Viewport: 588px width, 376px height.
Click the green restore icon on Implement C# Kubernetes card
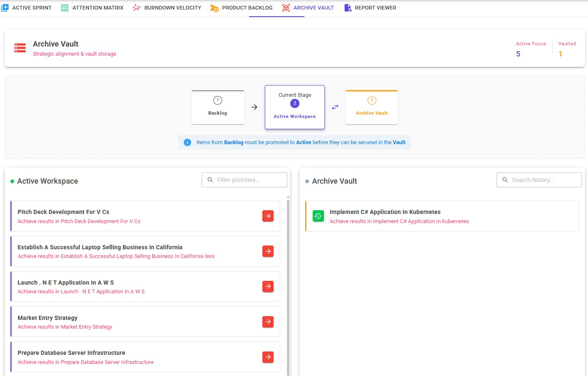318,216
